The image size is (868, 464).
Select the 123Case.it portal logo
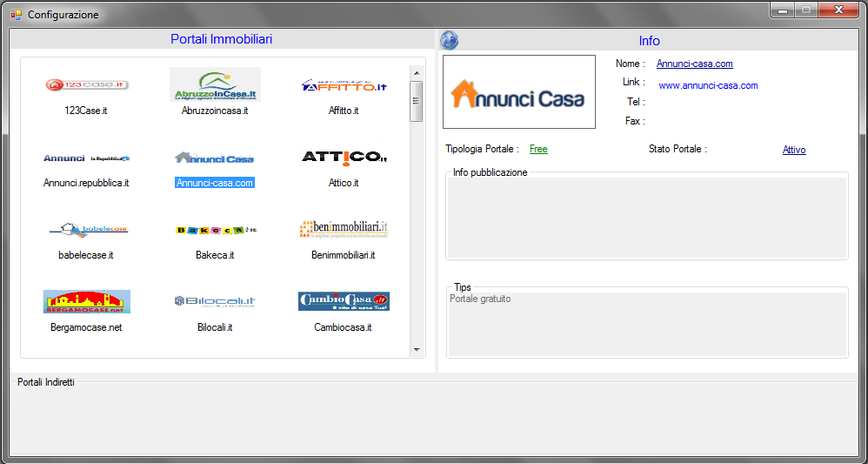coord(86,84)
